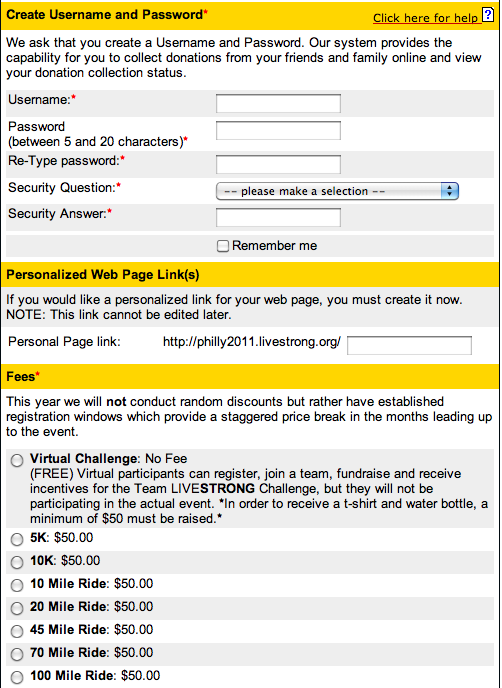Select the Virtual Challenge radio button
This screenshot has width=502, height=688.
17,461
